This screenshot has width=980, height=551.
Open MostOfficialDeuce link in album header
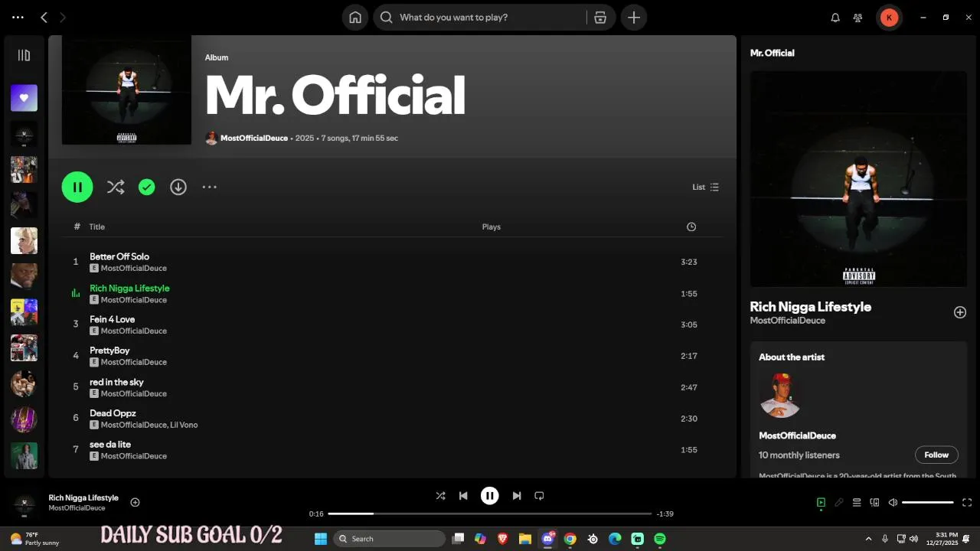pos(254,138)
